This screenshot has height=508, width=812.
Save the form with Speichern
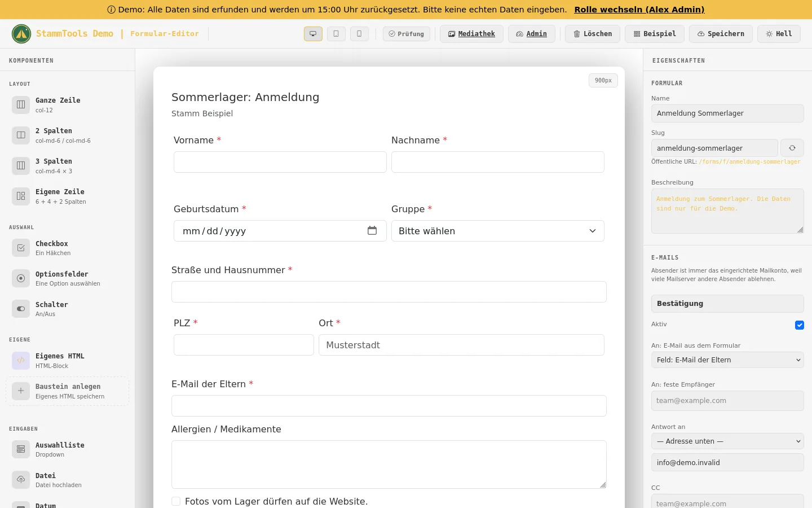coord(721,34)
